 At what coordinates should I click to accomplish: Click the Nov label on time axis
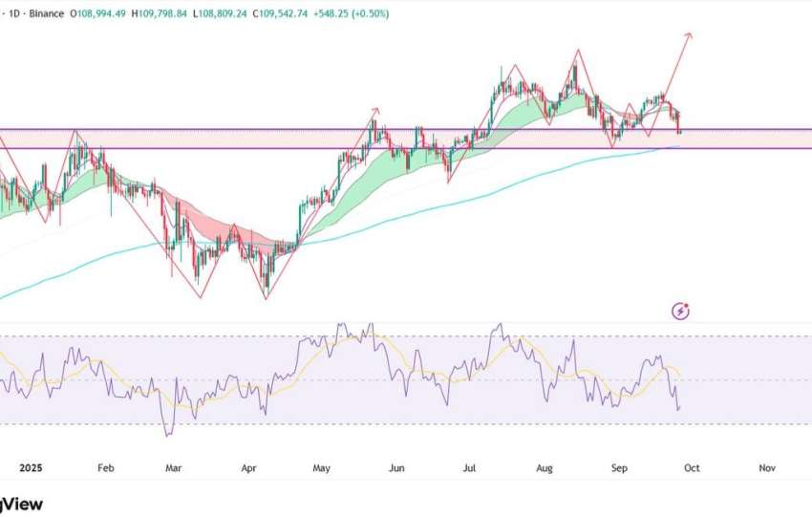766,469
